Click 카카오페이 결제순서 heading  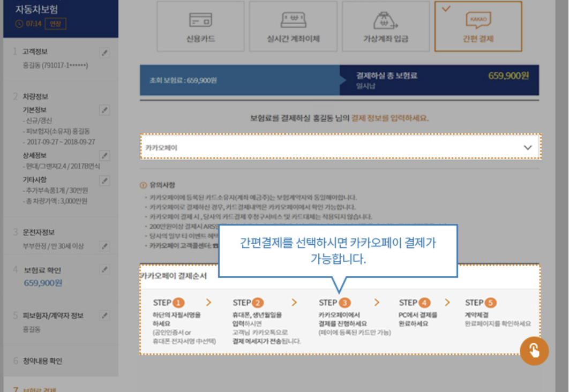(174, 276)
